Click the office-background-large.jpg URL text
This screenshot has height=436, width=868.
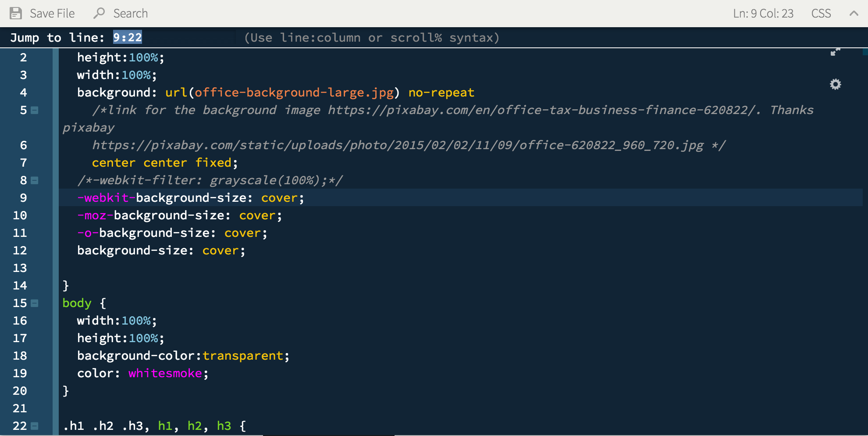294,93
